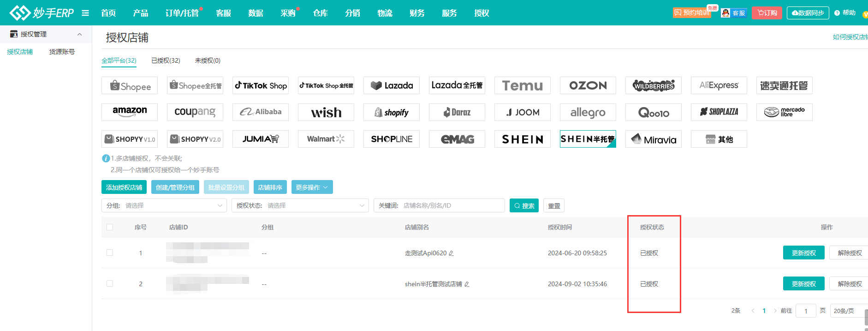Click the 重置 button
Screen dimensions: 868x331
(x=554, y=205)
